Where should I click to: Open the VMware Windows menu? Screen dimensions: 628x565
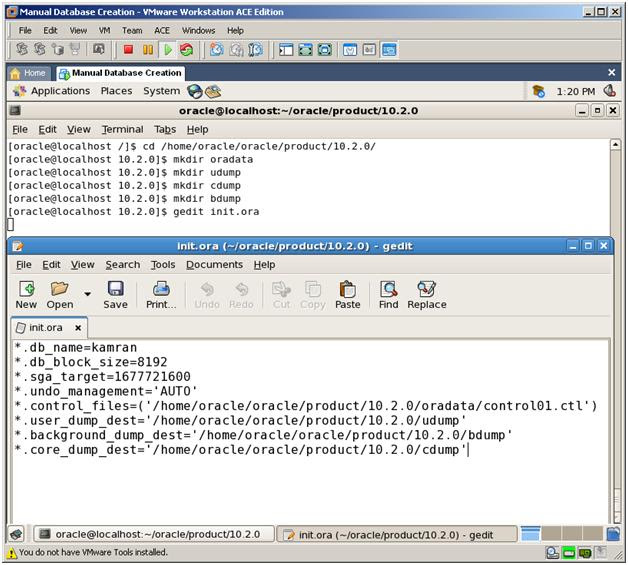(198, 30)
